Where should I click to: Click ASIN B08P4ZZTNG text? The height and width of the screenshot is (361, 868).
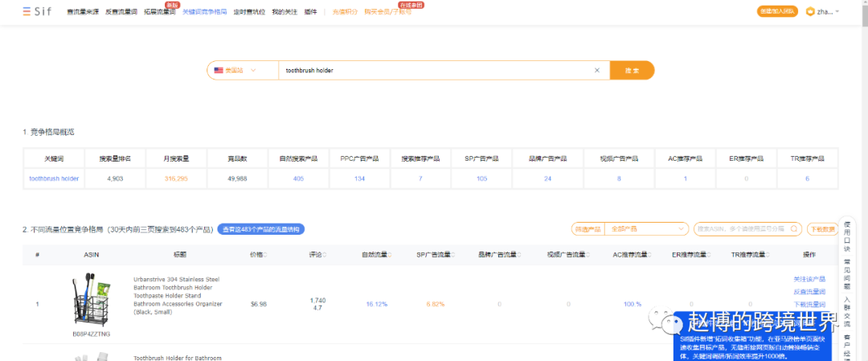(92, 334)
